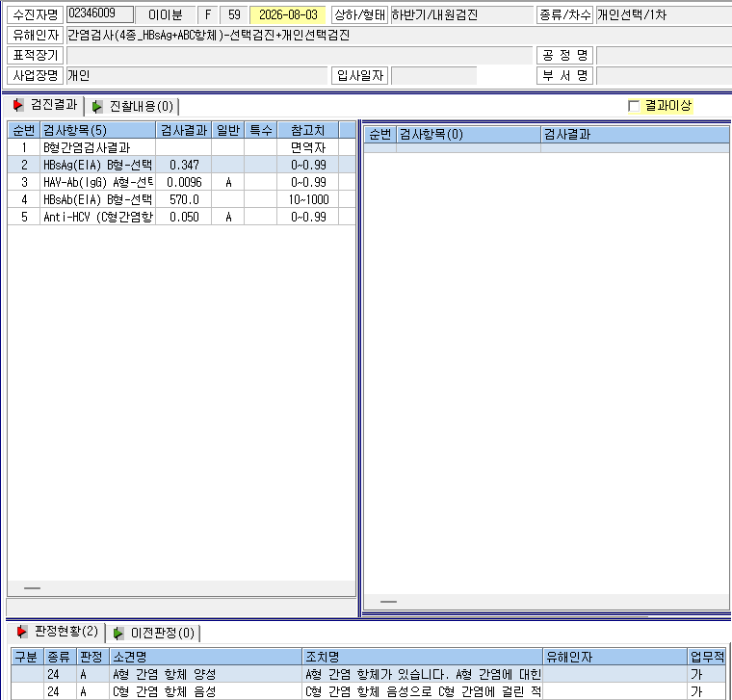Click green arrow icon on 진찰내용 tab
732x700 pixels.
[96, 107]
